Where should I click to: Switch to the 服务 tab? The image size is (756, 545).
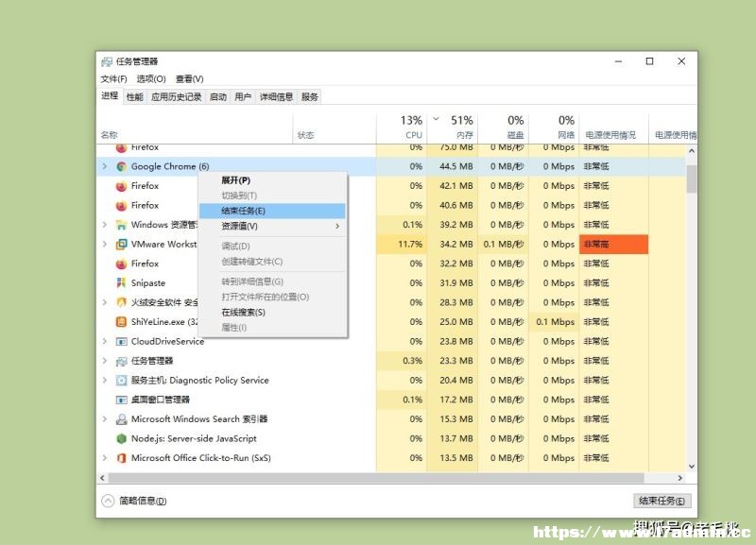pyautogui.click(x=310, y=97)
